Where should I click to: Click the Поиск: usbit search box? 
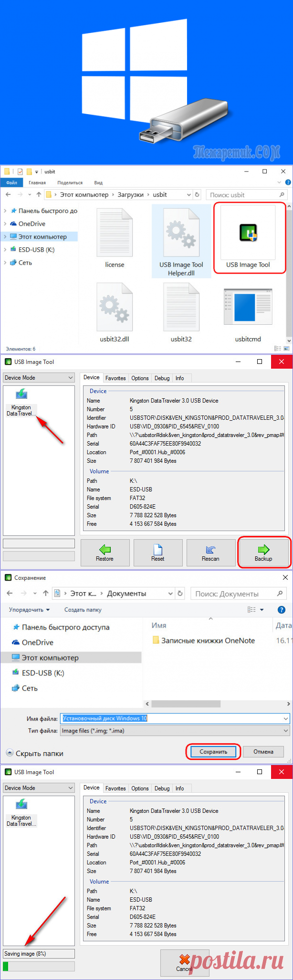(247, 194)
